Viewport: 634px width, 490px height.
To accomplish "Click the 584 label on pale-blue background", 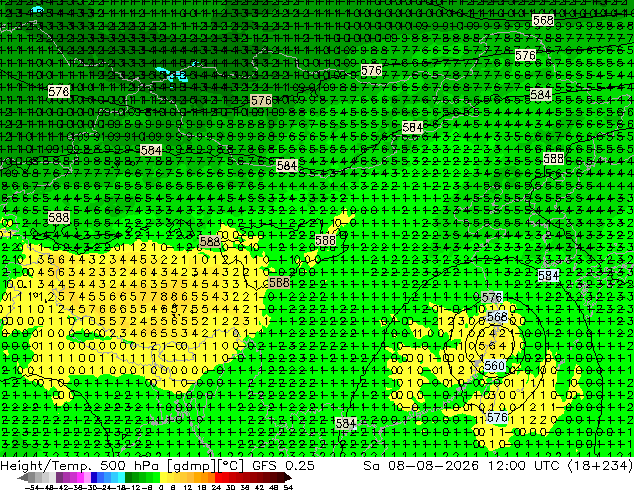I will tap(548, 276).
